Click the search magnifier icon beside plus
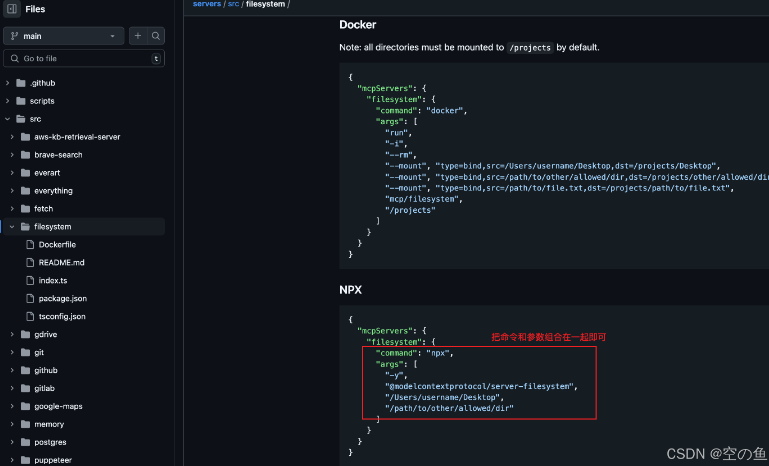The width and height of the screenshot is (769, 466). [156, 36]
